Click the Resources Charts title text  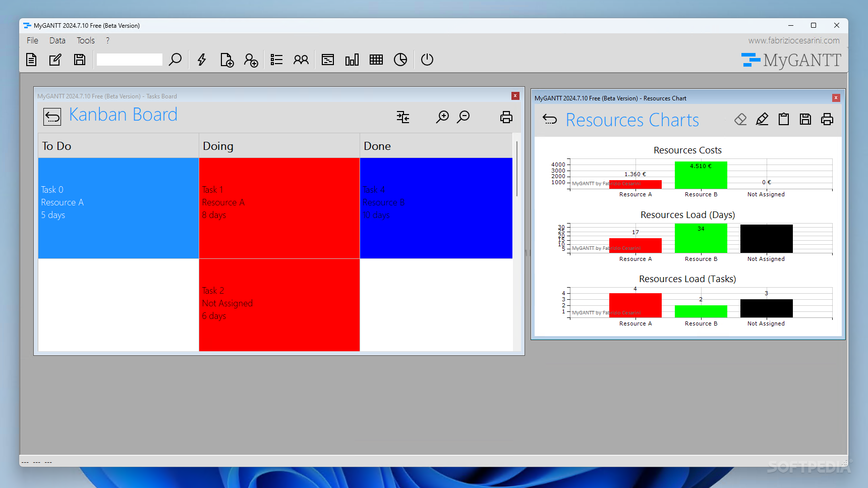632,120
